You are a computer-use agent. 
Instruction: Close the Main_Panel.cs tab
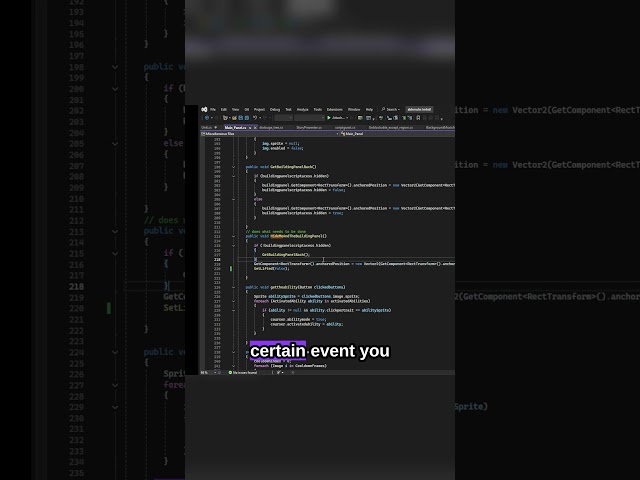(x=255, y=128)
